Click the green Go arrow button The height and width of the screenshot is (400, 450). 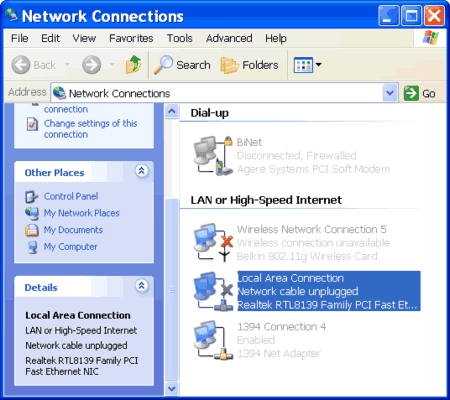point(411,93)
